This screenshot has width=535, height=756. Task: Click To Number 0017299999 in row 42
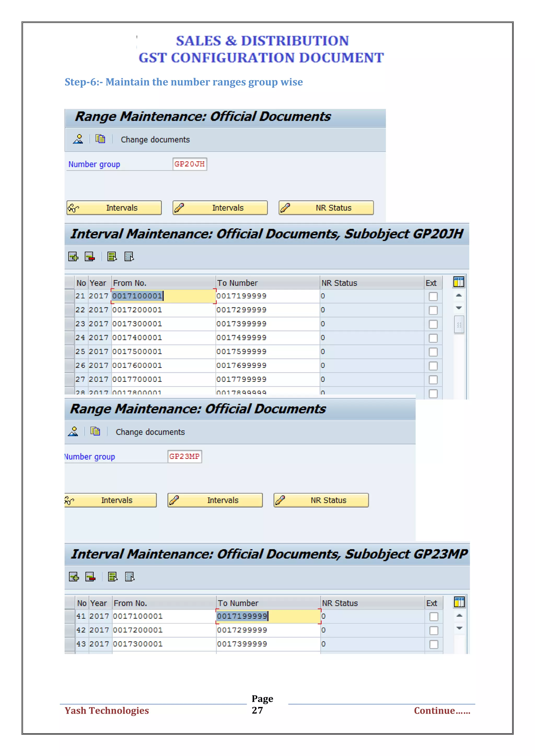(x=268, y=630)
